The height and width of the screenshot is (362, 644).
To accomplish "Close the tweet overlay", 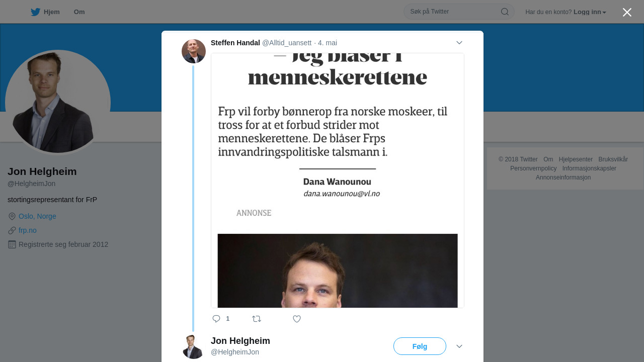I will pos(627,13).
